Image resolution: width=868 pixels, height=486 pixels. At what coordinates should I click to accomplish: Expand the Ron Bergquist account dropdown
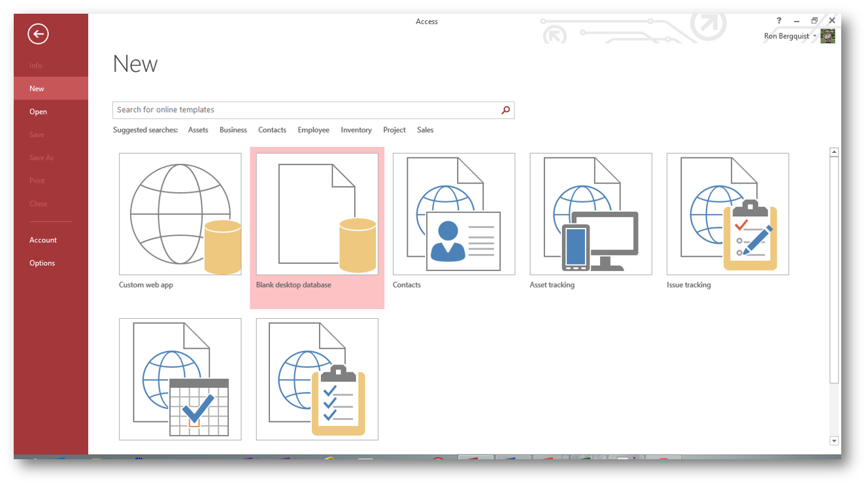[x=815, y=37]
